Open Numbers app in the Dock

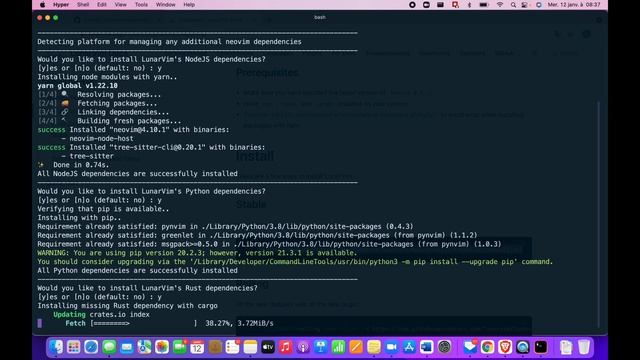point(338,347)
